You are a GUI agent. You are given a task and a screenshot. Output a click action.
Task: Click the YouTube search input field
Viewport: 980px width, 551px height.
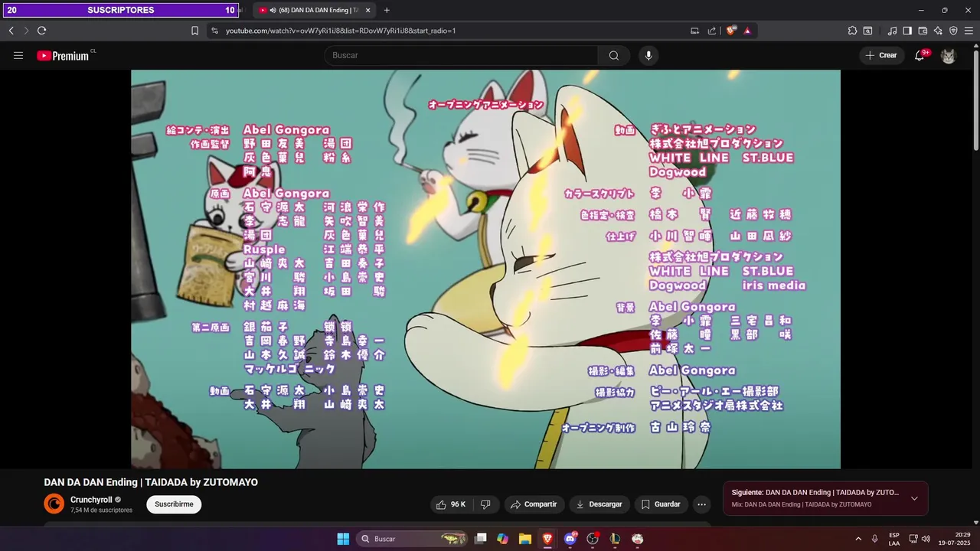pos(461,55)
